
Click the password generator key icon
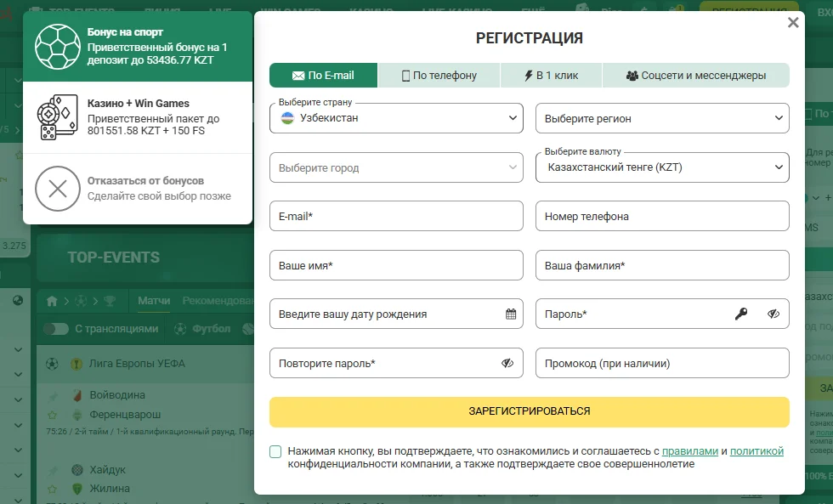[741, 314]
